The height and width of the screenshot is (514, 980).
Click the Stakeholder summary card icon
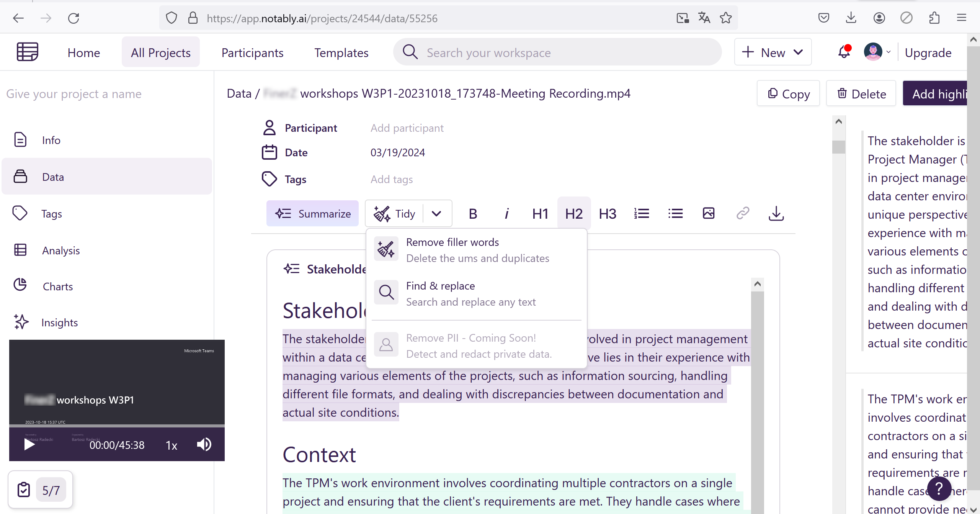292,269
